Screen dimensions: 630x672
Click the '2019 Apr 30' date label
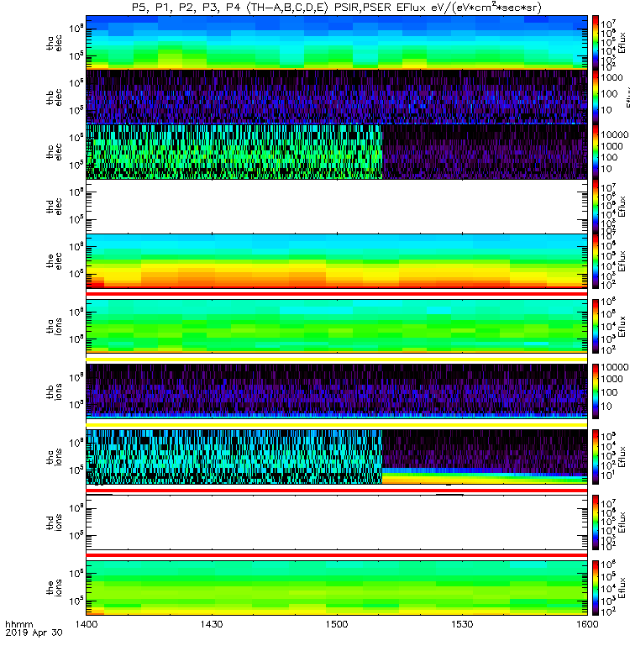[x=34, y=633]
